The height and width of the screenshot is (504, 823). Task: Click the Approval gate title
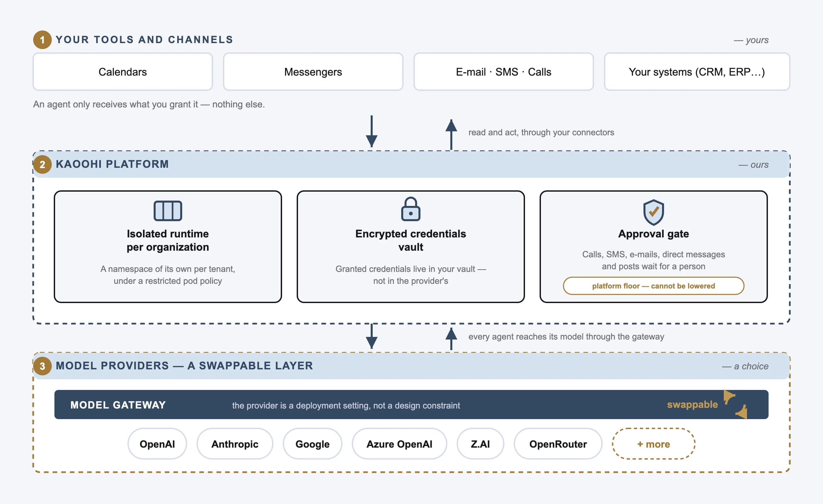click(x=653, y=234)
